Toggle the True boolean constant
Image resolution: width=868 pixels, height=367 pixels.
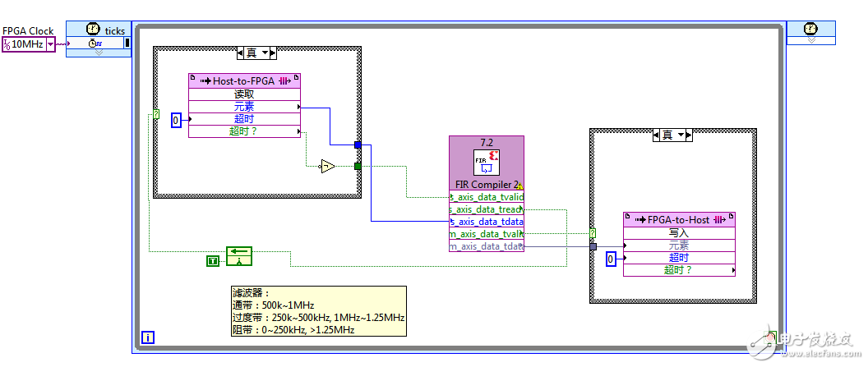[214, 260]
